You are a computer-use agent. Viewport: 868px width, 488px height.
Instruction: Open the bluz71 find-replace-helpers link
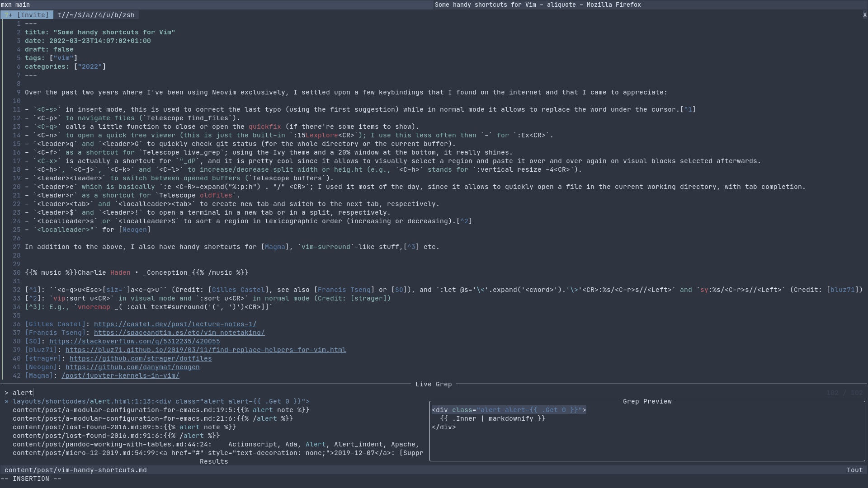pyautogui.click(x=206, y=350)
